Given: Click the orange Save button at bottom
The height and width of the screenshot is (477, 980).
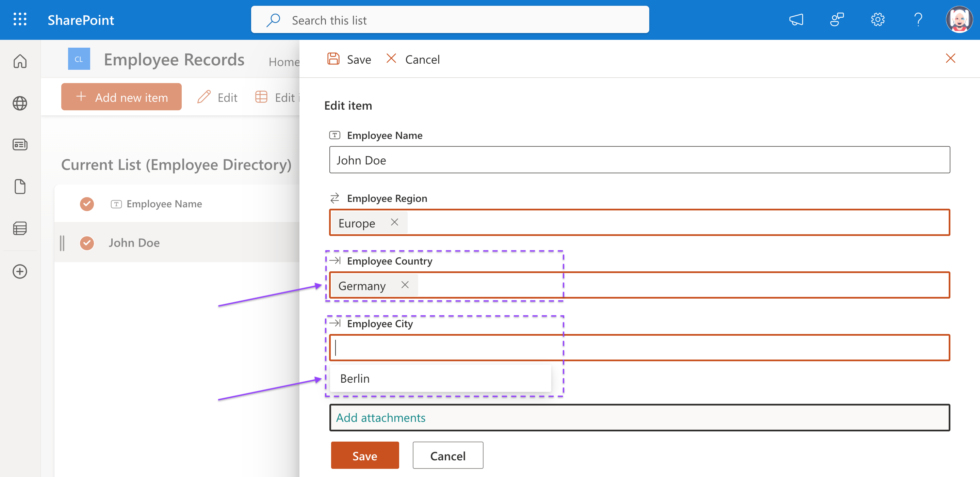Looking at the screenshot, I should pyautogui.click(x=364, y=455).
